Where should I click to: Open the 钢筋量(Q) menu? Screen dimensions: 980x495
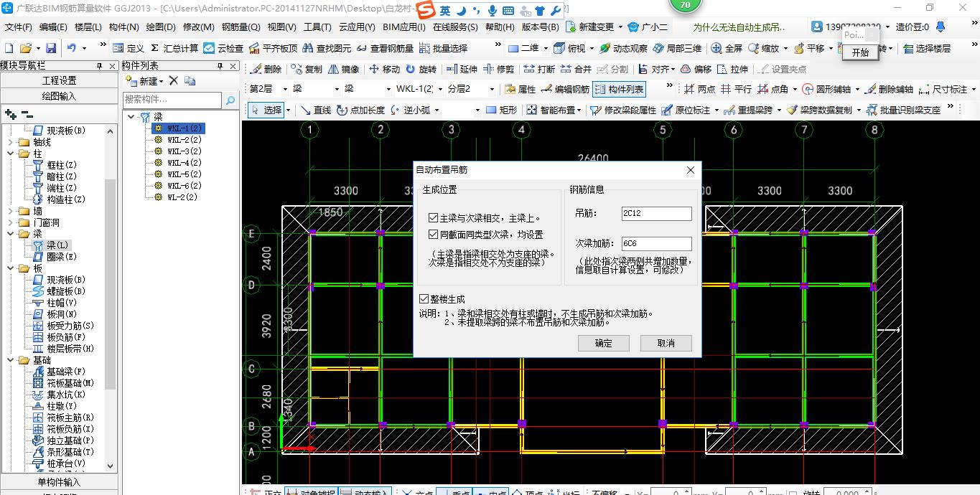pos(241,27)
